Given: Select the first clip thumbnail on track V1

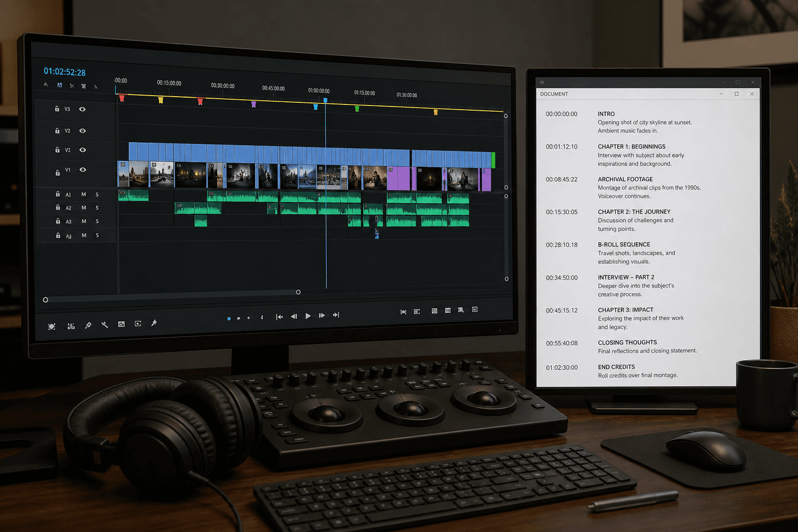Looking at the screenshot, I should (x=123, y=174).
